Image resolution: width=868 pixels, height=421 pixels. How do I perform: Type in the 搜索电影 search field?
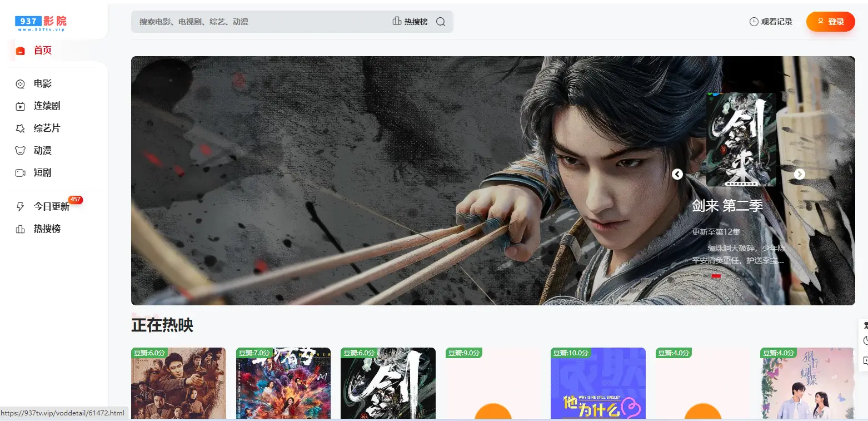click(261, 22)
